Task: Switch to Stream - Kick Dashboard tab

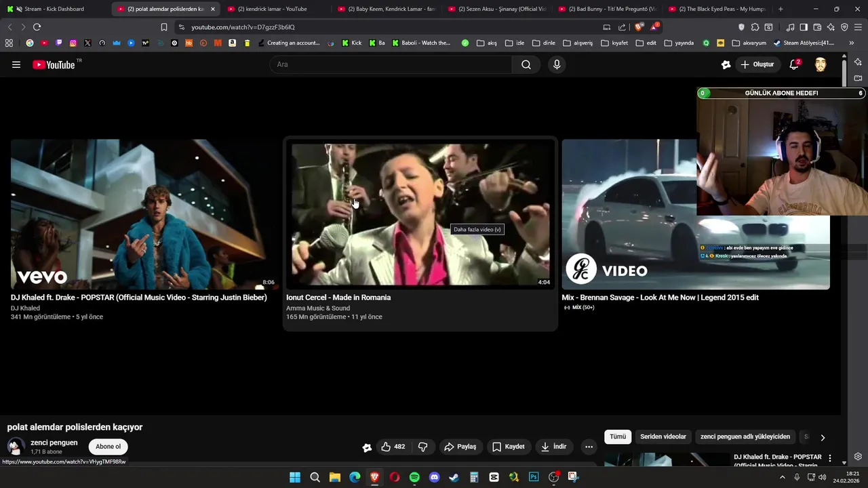Action: pos(54,9)
